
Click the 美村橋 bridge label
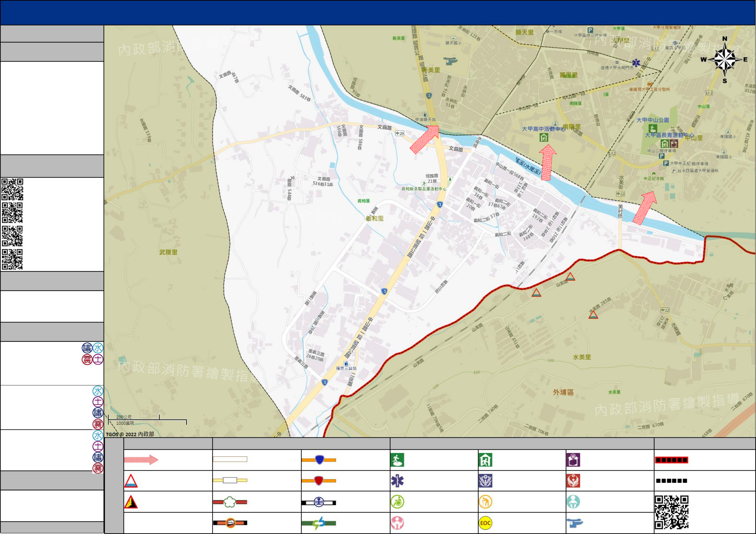[x=620, y=211]
